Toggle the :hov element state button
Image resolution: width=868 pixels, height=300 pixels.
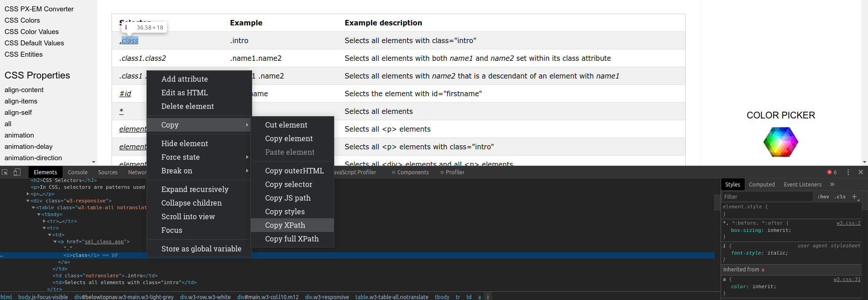(x=823, y=197)
